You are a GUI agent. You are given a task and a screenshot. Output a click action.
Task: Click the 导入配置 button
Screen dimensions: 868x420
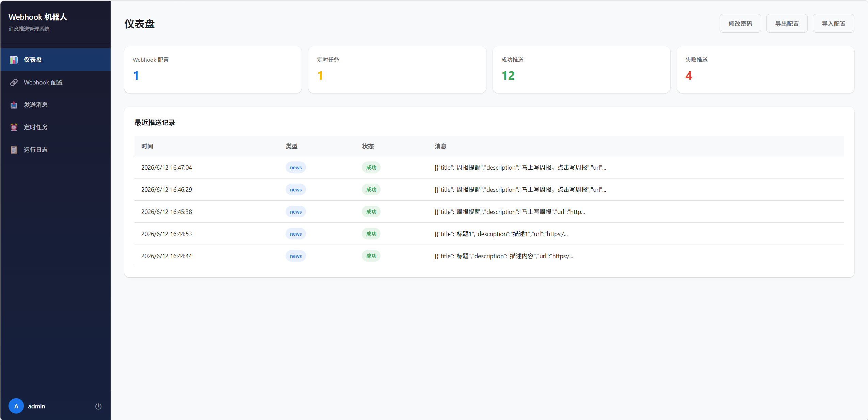coord(833,24)
